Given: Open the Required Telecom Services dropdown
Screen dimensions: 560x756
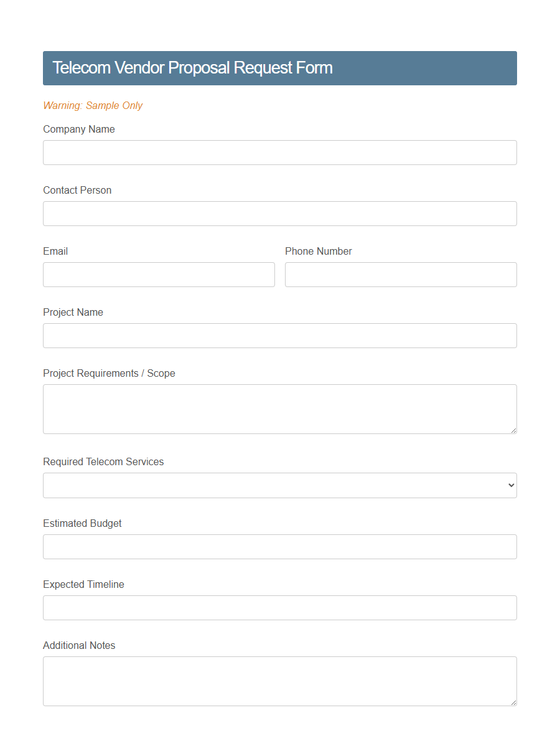Looking at the screenshot, I should pos(280,485).
